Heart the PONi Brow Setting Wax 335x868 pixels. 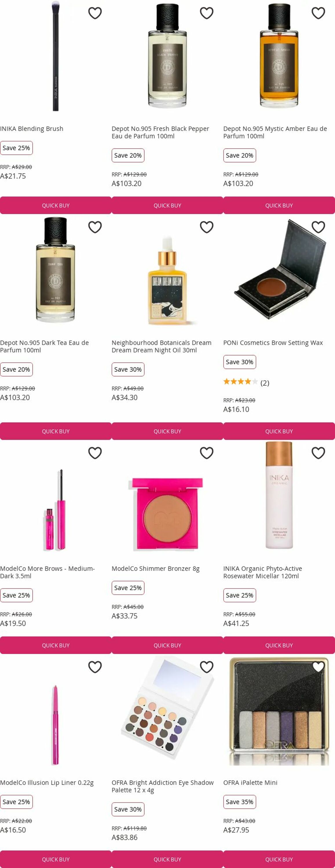point(318,227)
